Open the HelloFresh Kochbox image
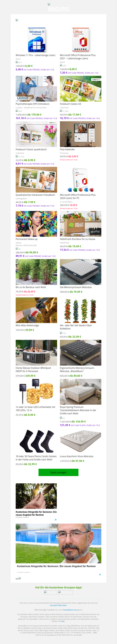Image resolution: width=117 pixels, height=644 pixels. click(80, 224)
